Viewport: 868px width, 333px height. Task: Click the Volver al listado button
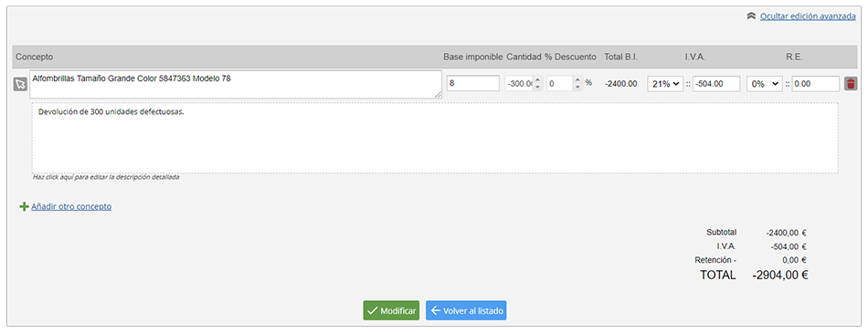pos(466,311)
